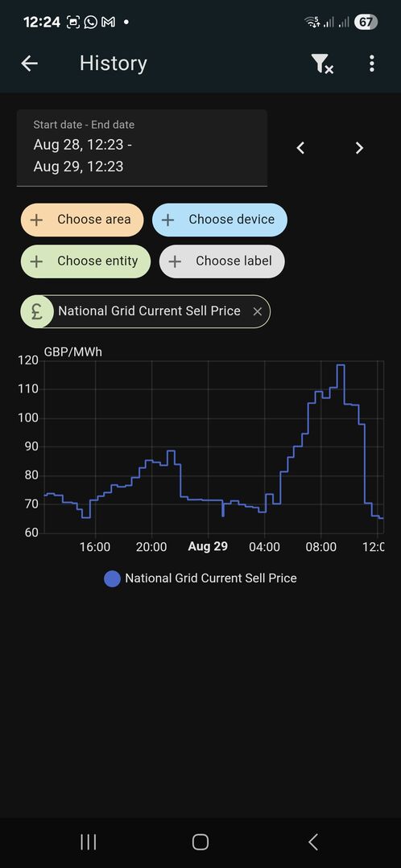This screenshot has width=401, height=868.
Task: Tap the back arrow in History header
Action: pyautogui.click(x=29, y=64)
